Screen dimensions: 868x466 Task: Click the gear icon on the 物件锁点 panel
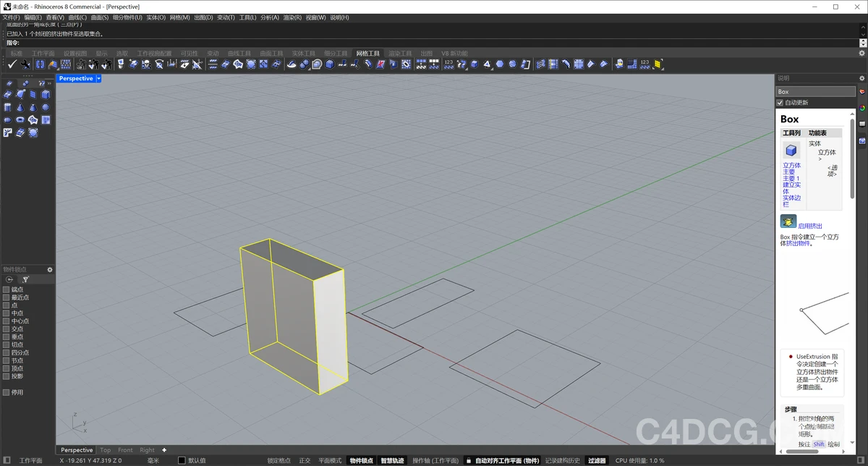(x=49, y=268)
